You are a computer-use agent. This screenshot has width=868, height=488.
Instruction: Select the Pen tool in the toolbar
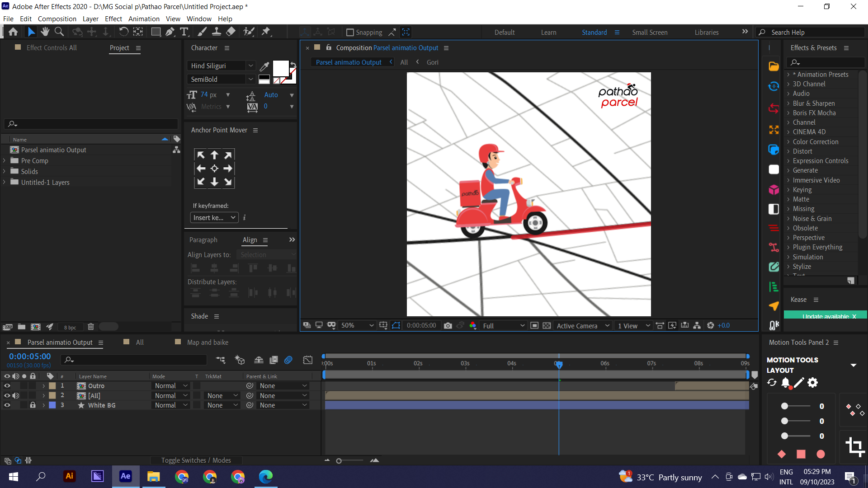(x=170, y=32)
